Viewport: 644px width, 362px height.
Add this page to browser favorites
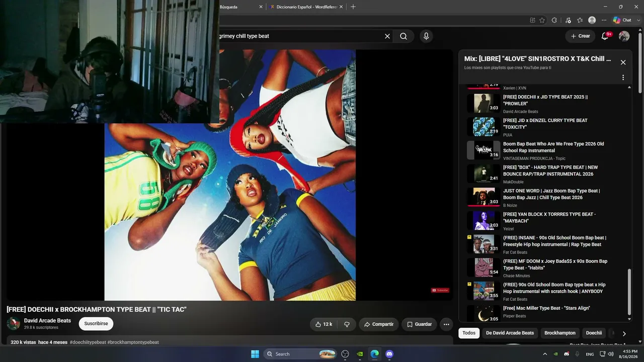coord(542,20)
